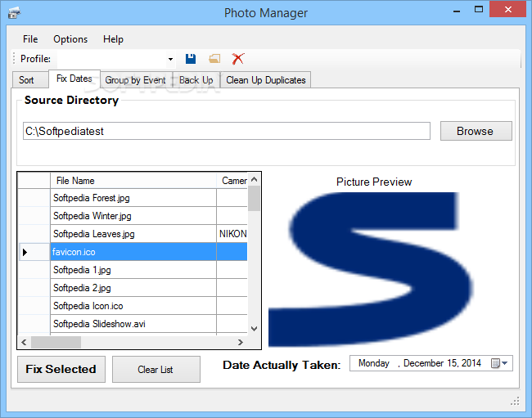Viewport: 532px width, 418px height.
Task: Click the day number 15 in date field
Action: [452, 363]
